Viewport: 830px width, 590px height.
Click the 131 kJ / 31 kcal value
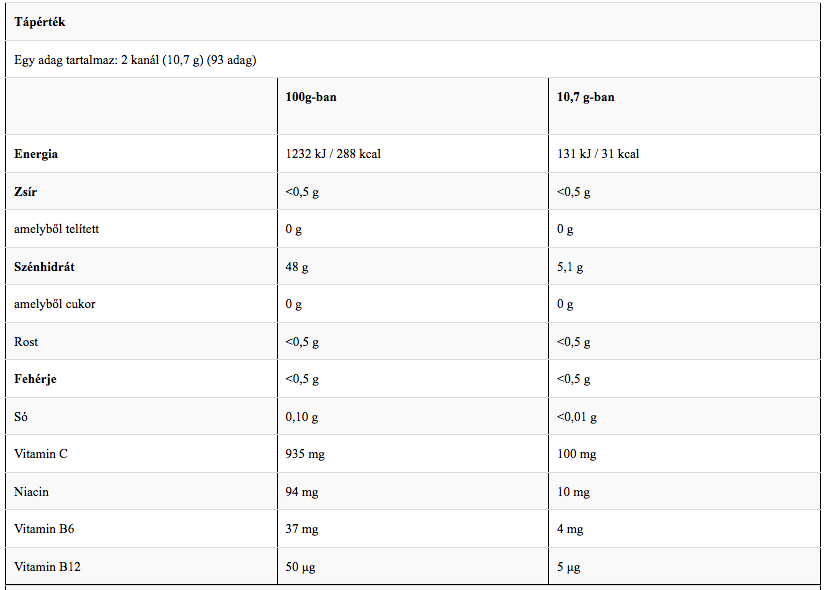[598, 154]
